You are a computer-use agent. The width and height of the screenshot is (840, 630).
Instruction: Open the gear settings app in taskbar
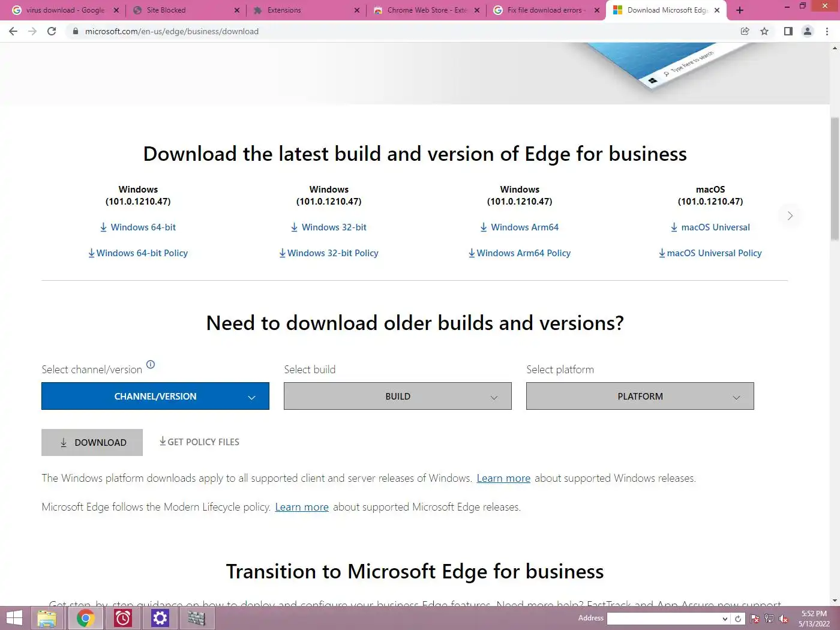160,618
